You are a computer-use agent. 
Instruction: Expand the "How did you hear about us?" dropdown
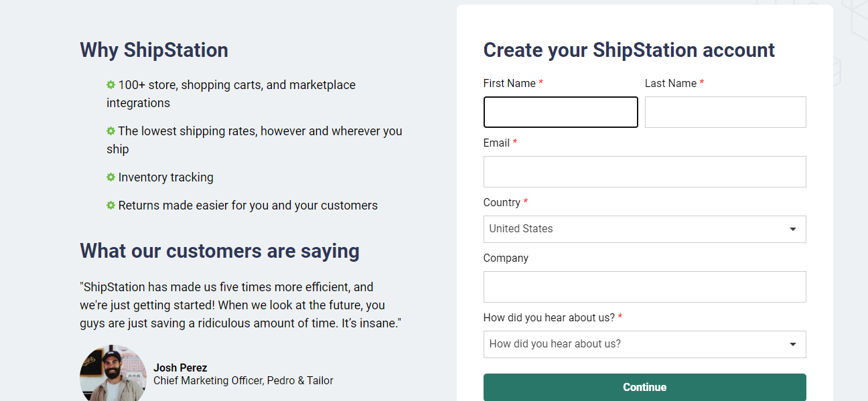point(644,344)
